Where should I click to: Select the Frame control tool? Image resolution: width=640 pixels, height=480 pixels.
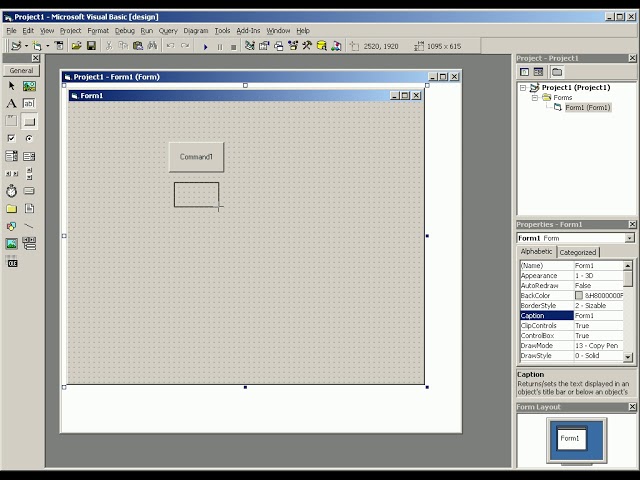[11, 121]
